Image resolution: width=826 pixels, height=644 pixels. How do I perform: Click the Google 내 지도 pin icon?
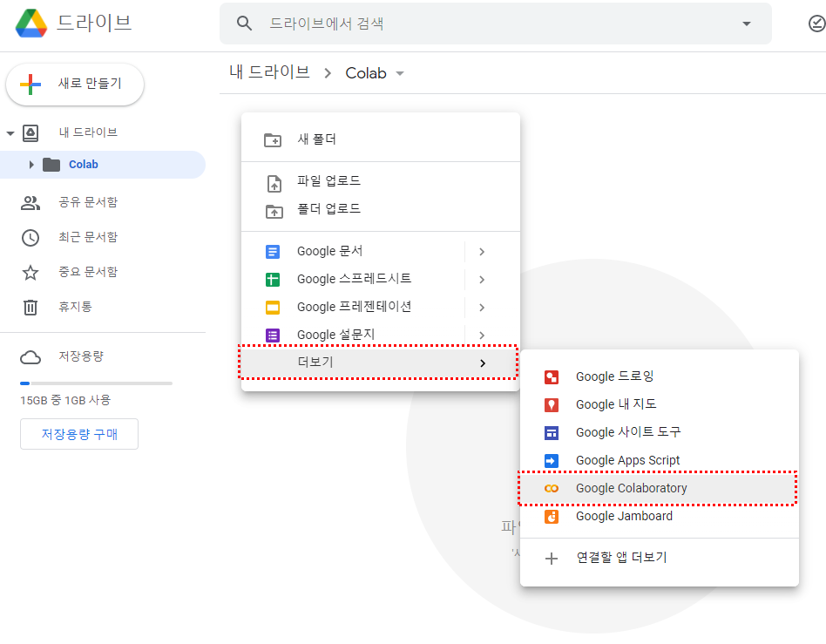[551, 405]
